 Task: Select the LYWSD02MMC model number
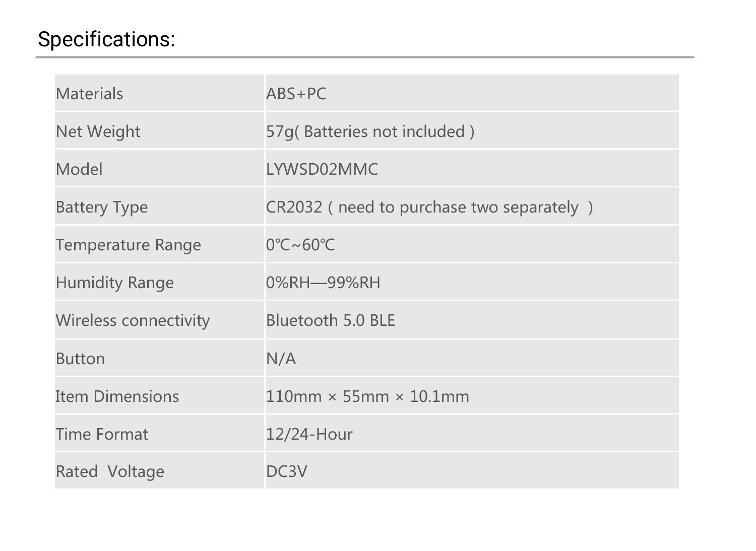322,169
